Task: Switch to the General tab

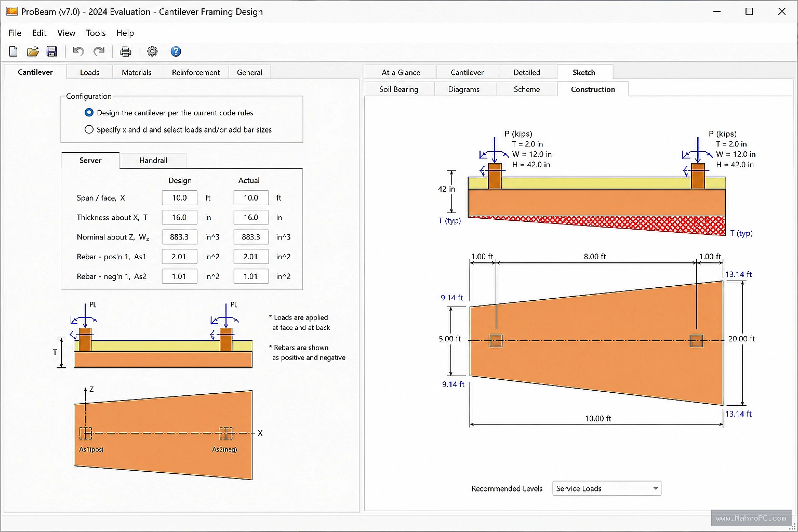Action: pos(249,72)
